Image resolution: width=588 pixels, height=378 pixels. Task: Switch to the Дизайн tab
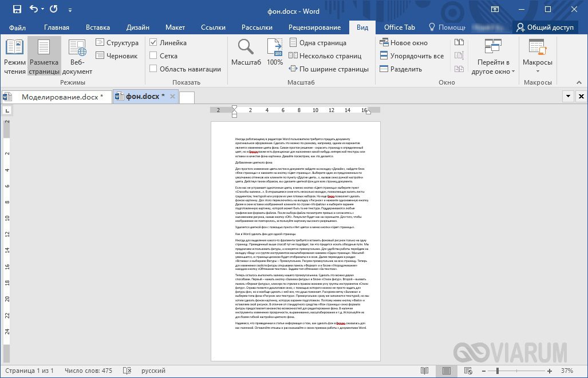[x=137, y=27]
